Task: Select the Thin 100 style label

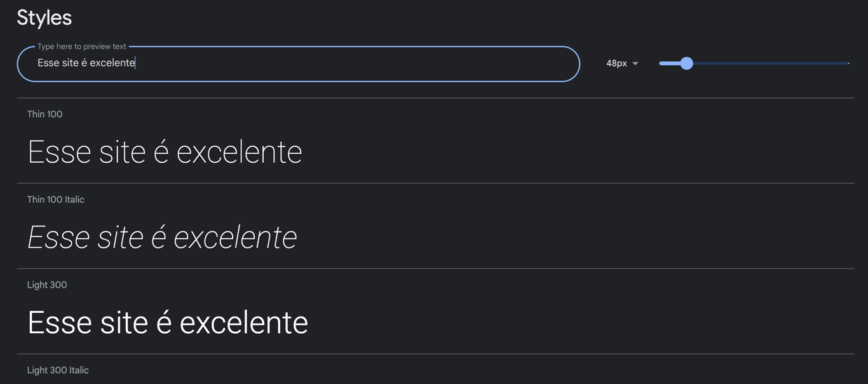Action: 44,114
